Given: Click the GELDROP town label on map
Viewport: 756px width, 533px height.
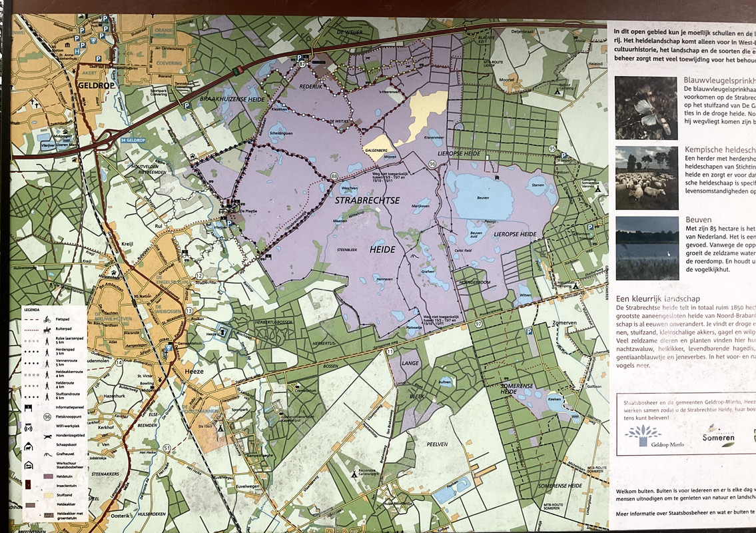Looking at the screenshot, I should coord(97,85).
